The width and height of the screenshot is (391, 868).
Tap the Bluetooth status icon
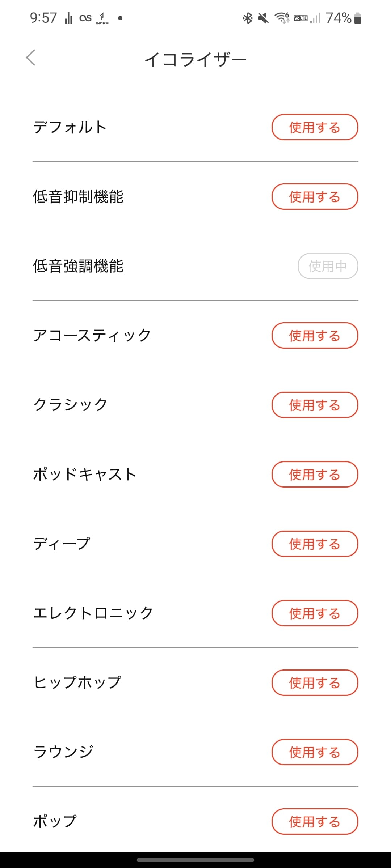(248, 18)
